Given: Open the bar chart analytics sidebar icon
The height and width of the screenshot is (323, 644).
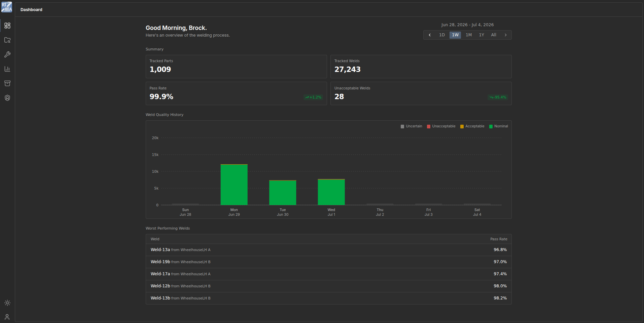Looking at the screenshot, I should click(7, 69).
